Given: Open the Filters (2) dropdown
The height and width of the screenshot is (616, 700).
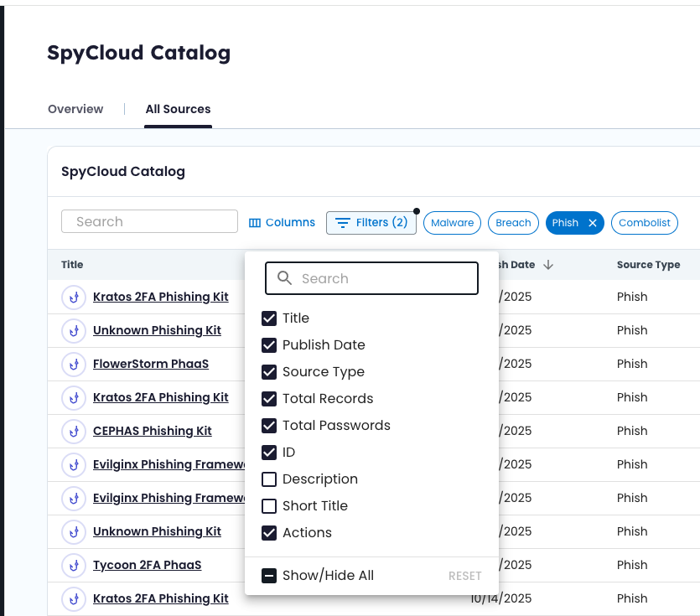Looking at the screenshot, I should (371, 223).
